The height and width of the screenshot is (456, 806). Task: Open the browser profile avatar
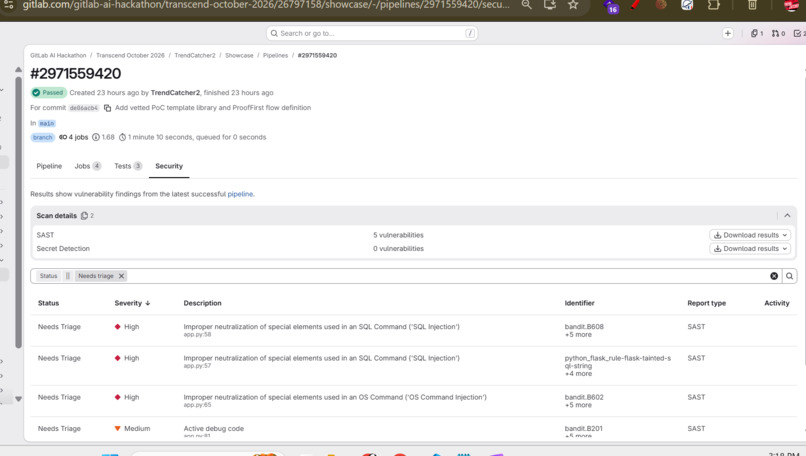(x=792, y=5)
